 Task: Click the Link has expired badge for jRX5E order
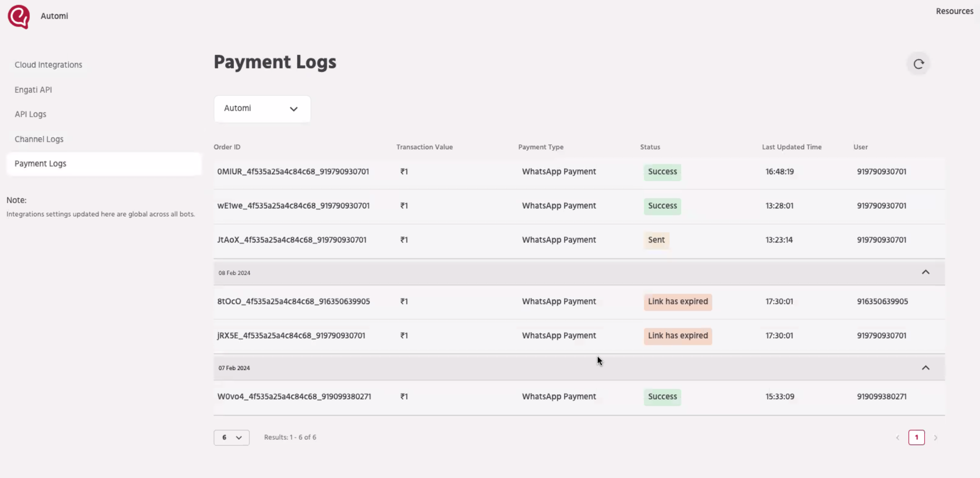677,336
